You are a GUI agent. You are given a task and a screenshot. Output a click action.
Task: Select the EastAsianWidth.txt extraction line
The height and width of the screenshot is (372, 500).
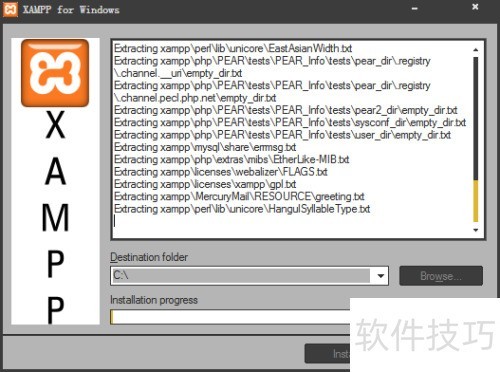[x=233, y=49]
